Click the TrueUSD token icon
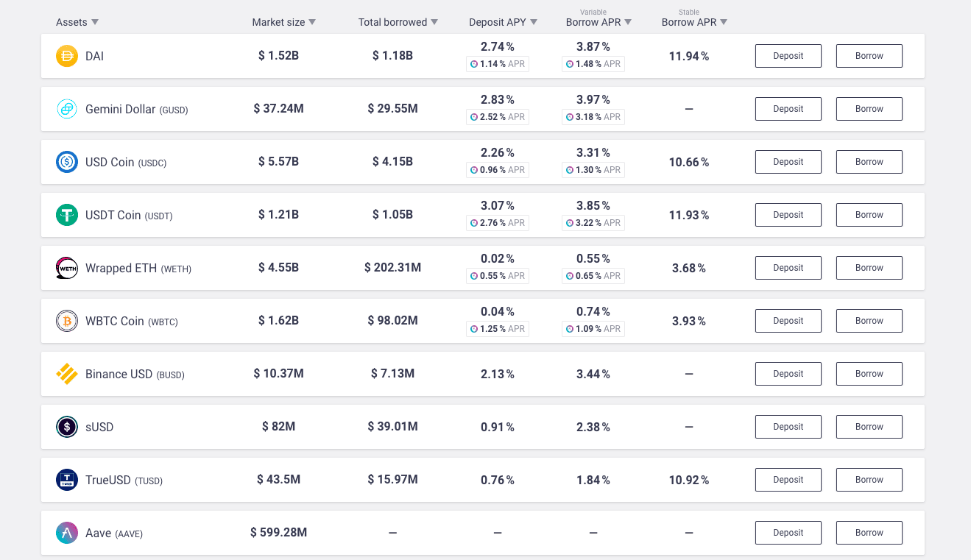 pos(67,480)
